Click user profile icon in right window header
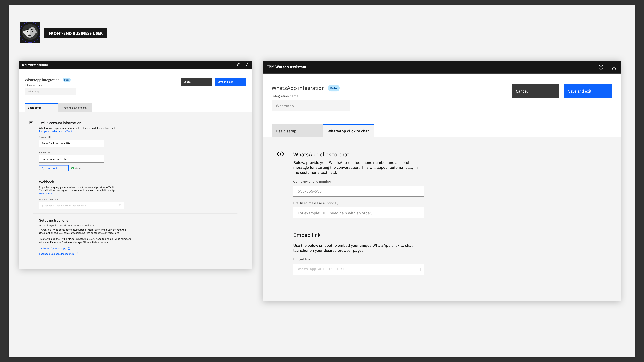The width and height of the screenshot is (644, 362). [614, 67]
